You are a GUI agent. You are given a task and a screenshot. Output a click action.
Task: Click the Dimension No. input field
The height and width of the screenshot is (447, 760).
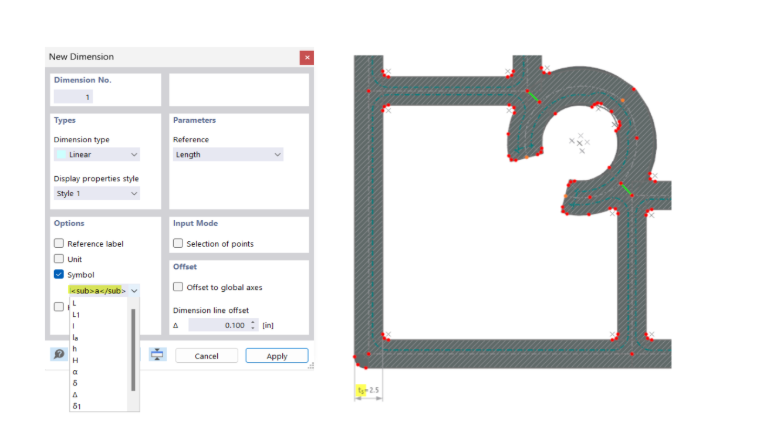(x=73, y=97)
